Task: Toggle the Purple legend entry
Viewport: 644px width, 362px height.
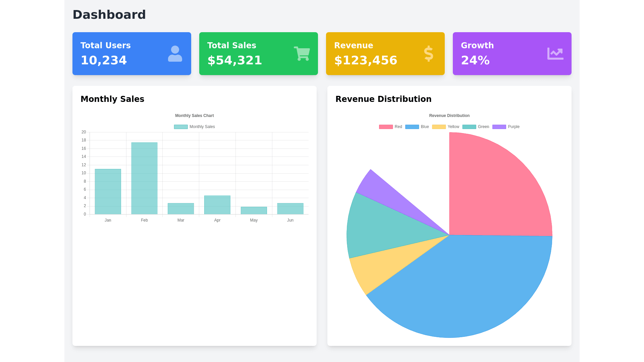Action: [x=506, y=127]
